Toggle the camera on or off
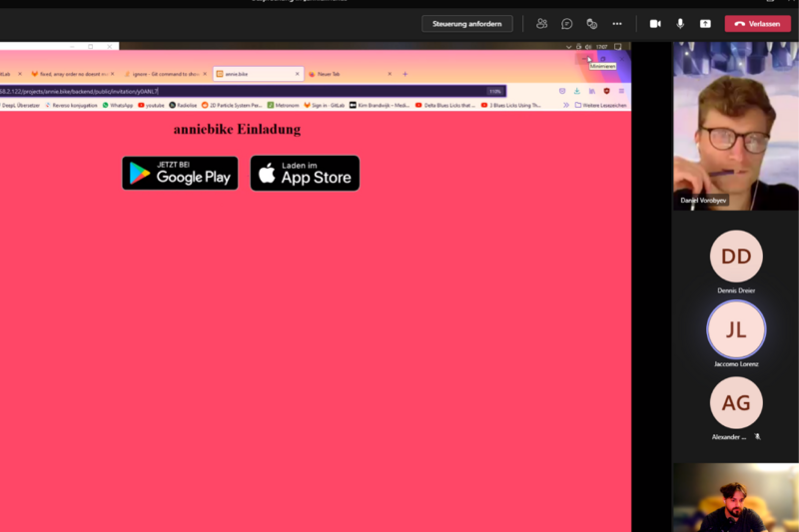The height and width of the screenshot is (532, 799). tap(655, 23)
